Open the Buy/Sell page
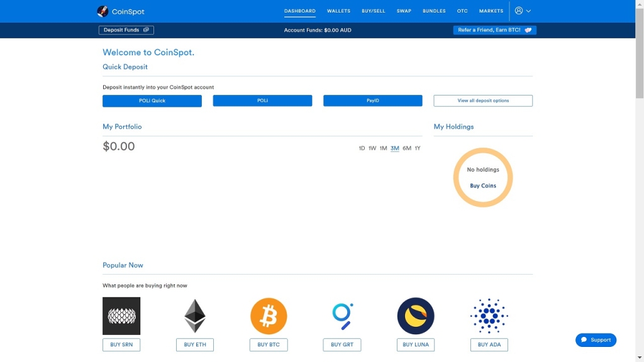Image resolution: width=644 pixels, height=362 pixels. (x=374, y=11)
